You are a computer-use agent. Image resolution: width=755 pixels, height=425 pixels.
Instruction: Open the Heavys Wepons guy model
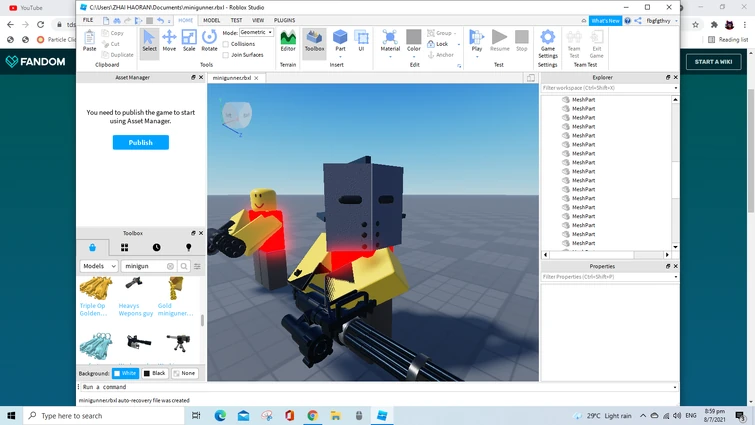tap(135, 296)
